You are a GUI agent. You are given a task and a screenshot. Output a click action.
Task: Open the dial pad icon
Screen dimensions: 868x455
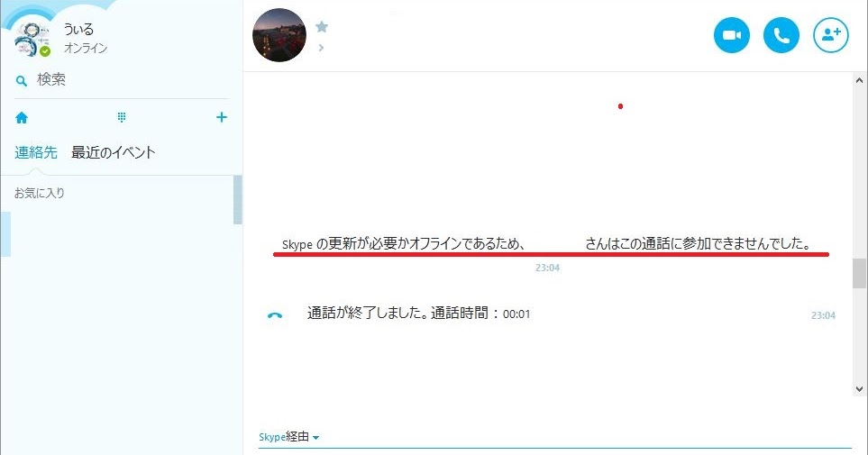(122, 117)
